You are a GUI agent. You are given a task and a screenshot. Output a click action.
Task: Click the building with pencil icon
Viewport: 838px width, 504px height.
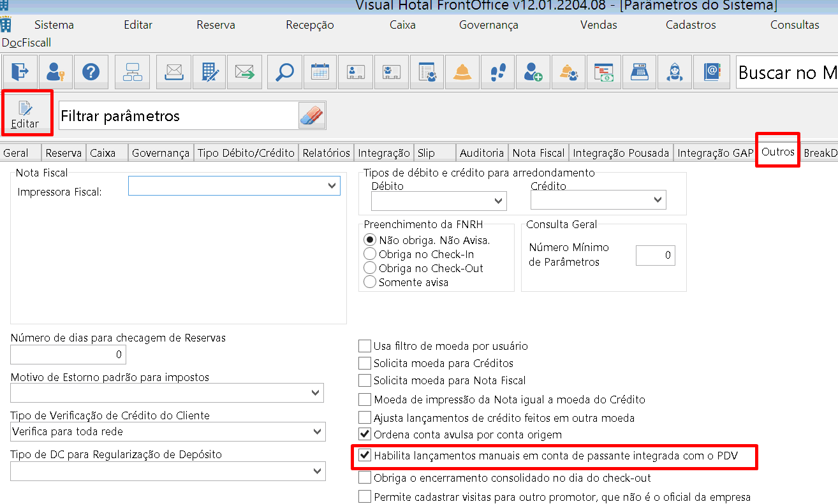pos(209,72)
